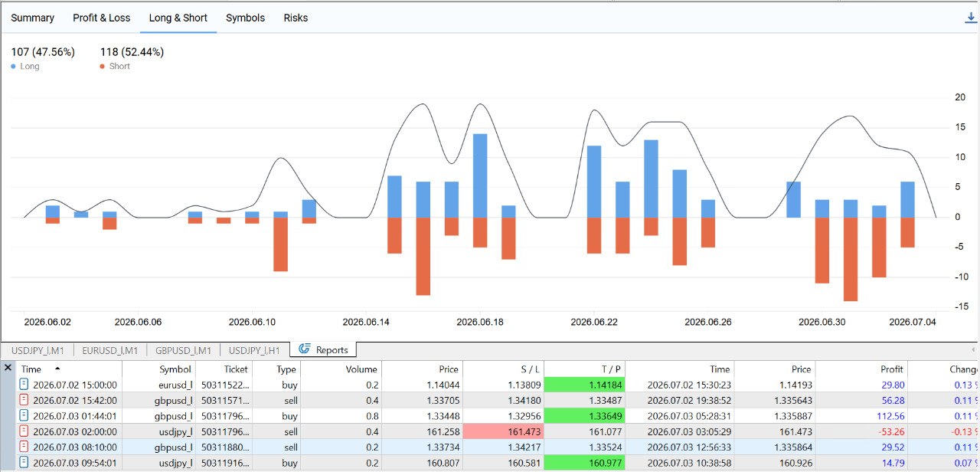This screenshot has height=472, width=980.
Task: Click the buy icon for the 2026.07.03 09:54:01 trade
Action: (24, 463)
